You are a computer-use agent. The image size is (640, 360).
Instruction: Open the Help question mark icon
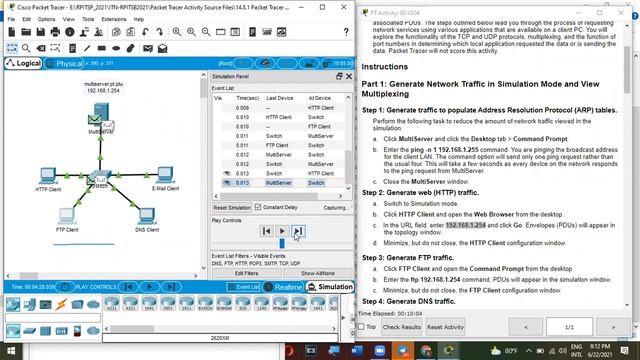click(346, 32)
